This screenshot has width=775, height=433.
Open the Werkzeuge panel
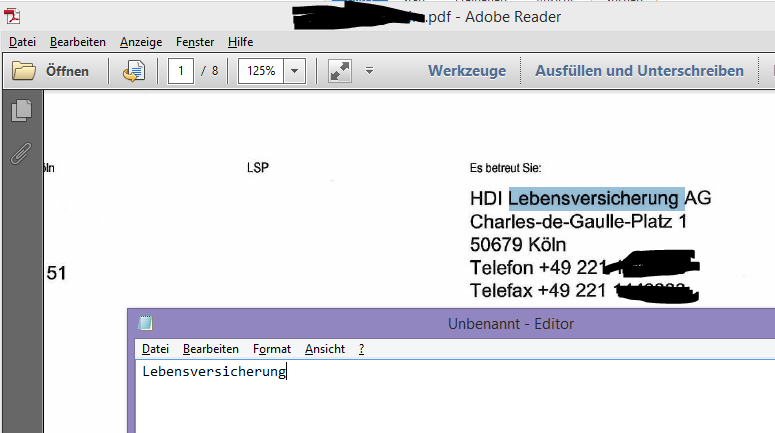(467, 71)
